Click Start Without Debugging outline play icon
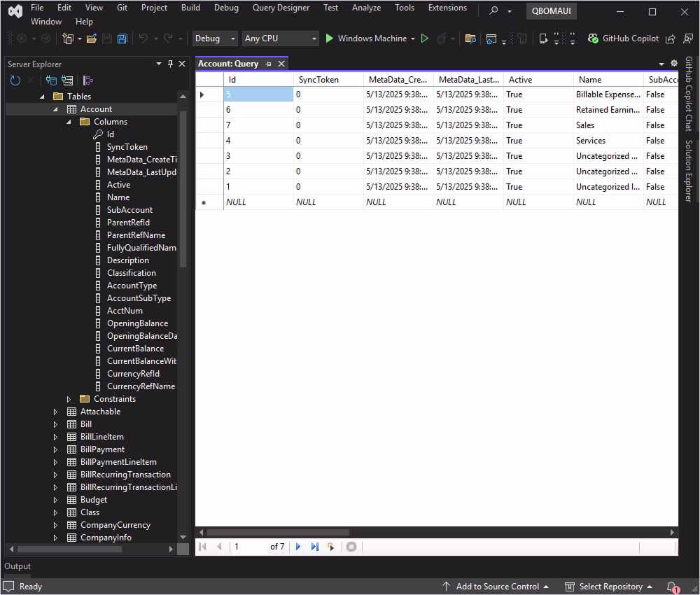Image resolution: width=700 pixels, height=595 pixels. coord(425,38)
